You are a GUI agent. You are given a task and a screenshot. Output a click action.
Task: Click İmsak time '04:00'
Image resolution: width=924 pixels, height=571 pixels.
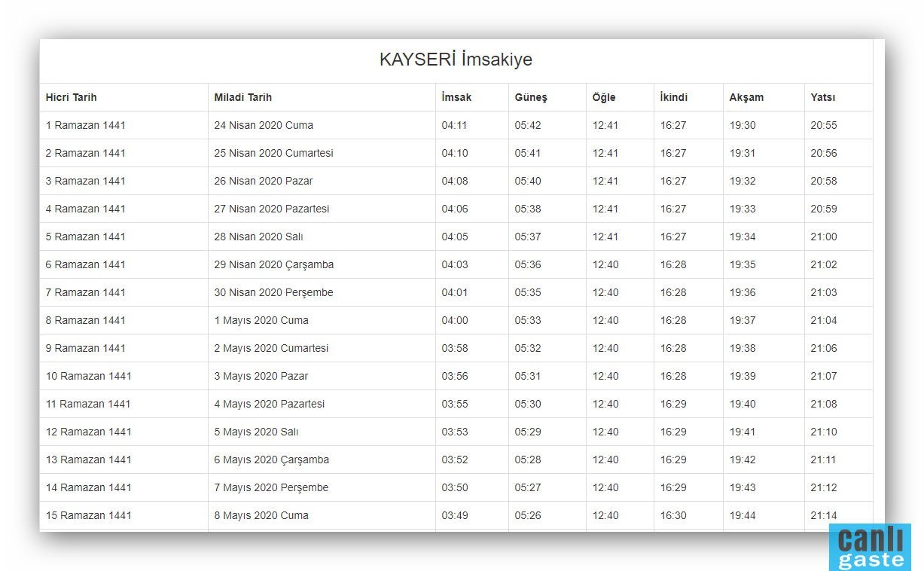click(x=454, y=320)
